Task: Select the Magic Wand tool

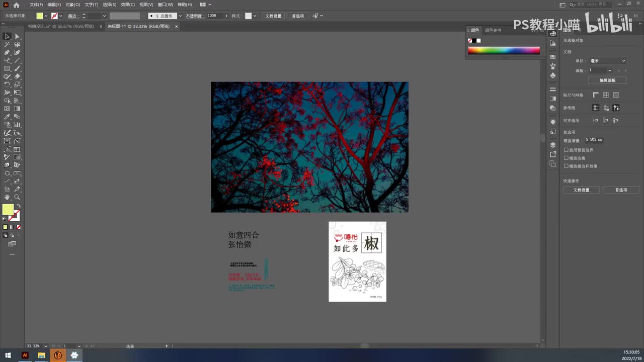Action: point(7,44)
